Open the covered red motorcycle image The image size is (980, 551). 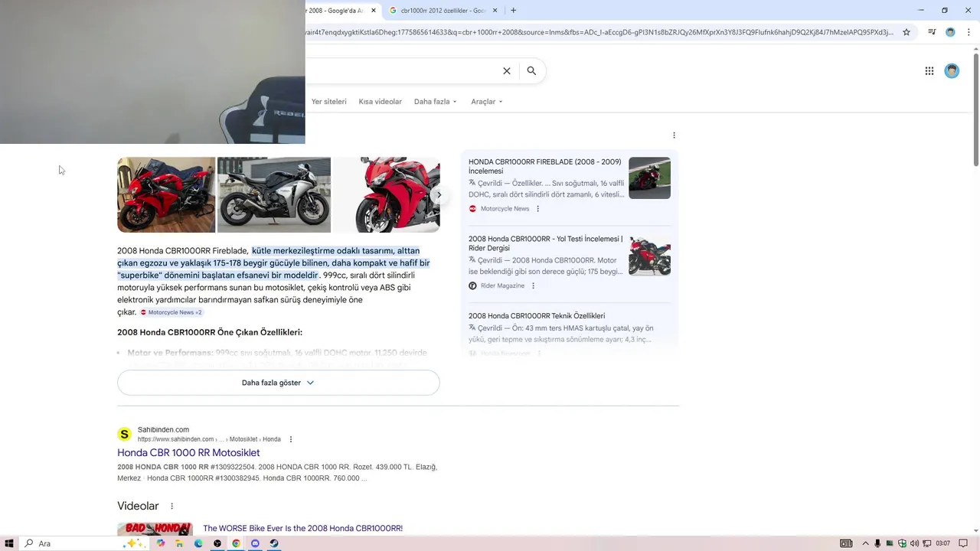click(166, 194)
